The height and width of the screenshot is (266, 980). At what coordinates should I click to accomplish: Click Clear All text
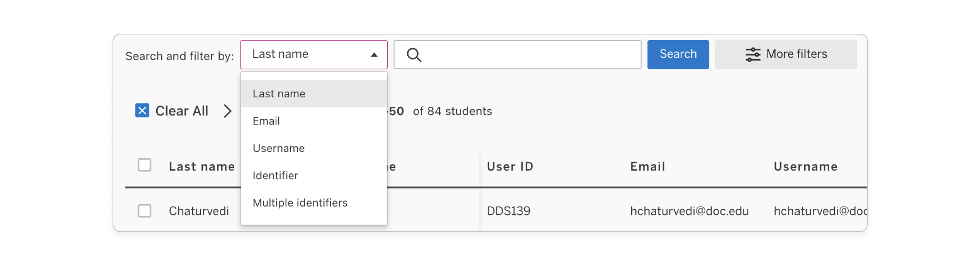(x=182, y=111)
